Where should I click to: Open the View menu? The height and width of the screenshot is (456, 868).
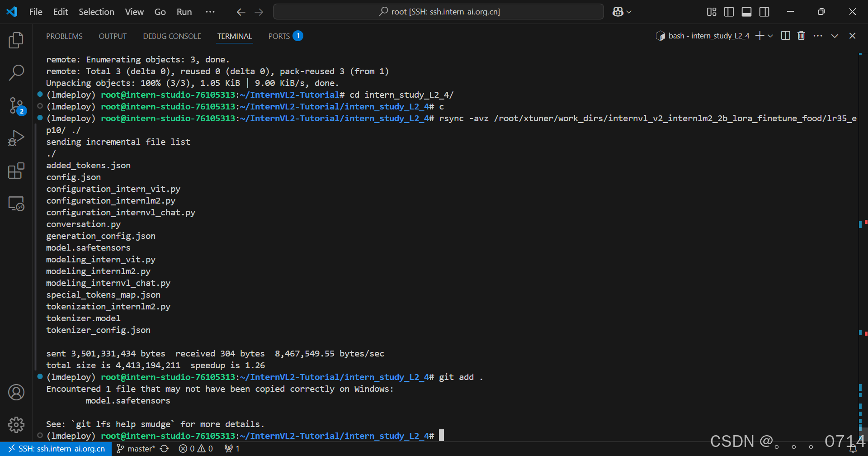coord(134,12)
